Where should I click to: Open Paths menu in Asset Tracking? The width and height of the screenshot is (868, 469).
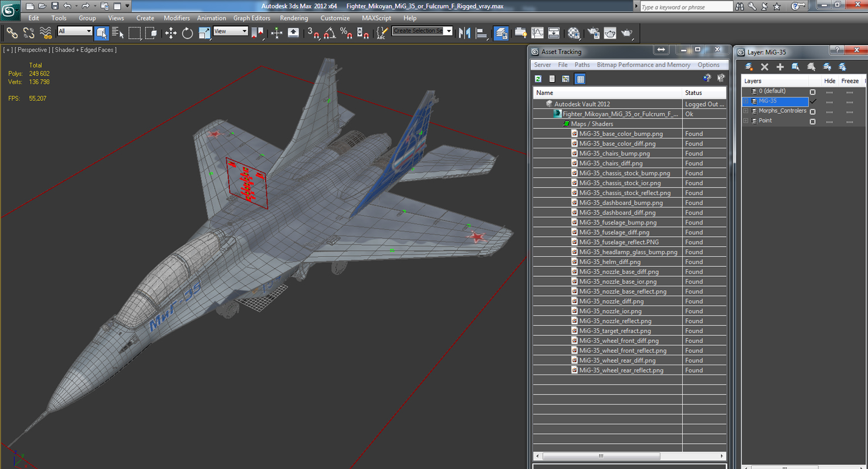[582, 65]
